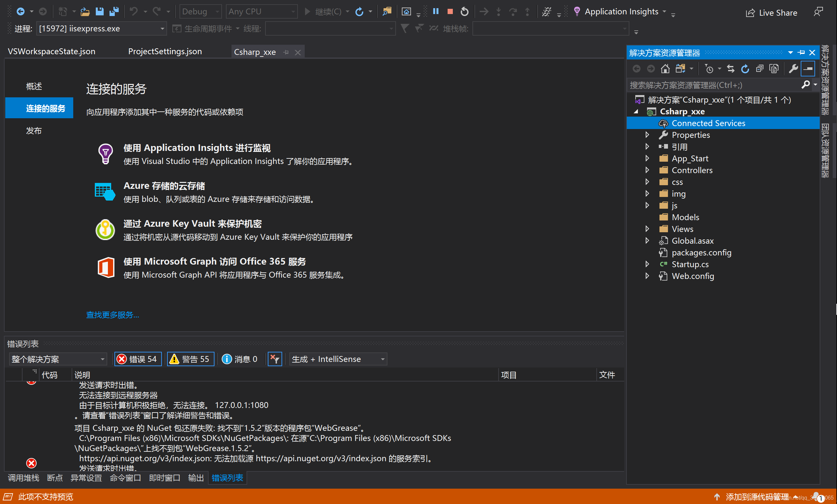Image resolution: width=837 pixels, height=504 pixels.
Task: Click the Restart debugging icon
Action: pos(464,12)
